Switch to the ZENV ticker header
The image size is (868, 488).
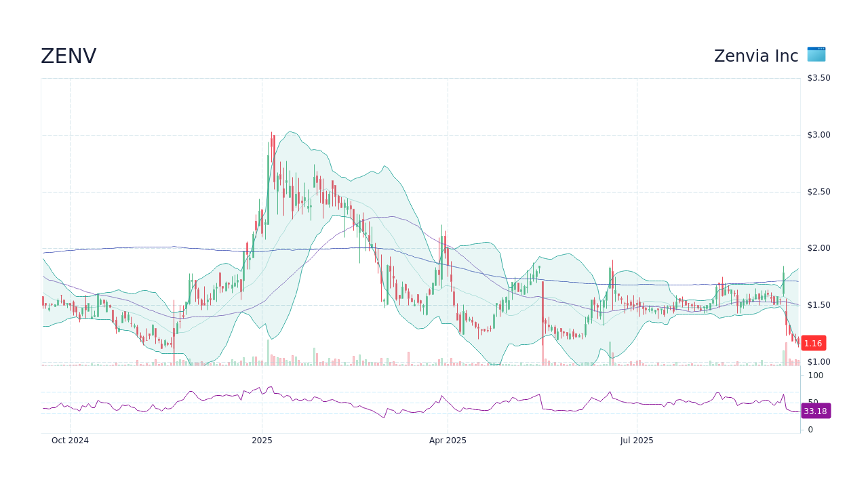pyautogui.click(x=68, y=56)
